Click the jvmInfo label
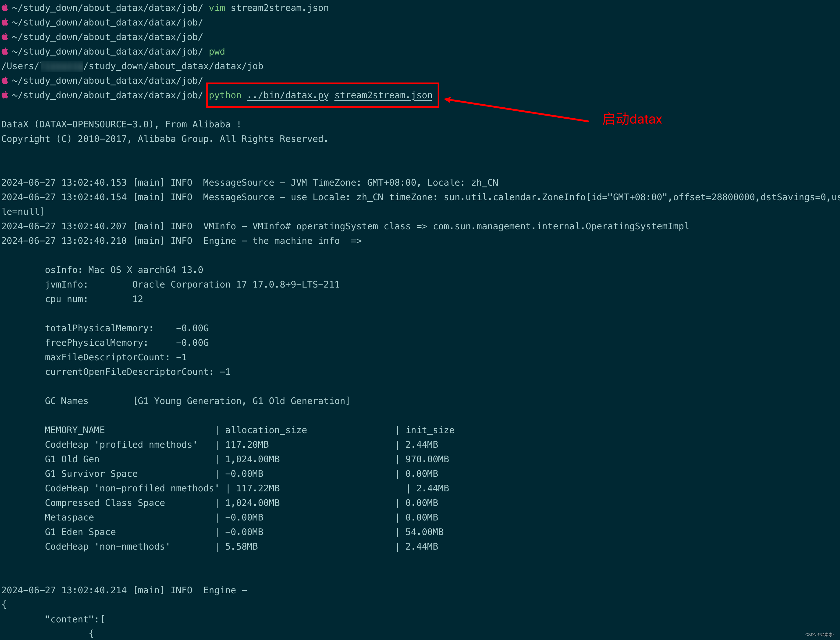The height and width of the screenshot is (640, 840). [x=66, y=285]
